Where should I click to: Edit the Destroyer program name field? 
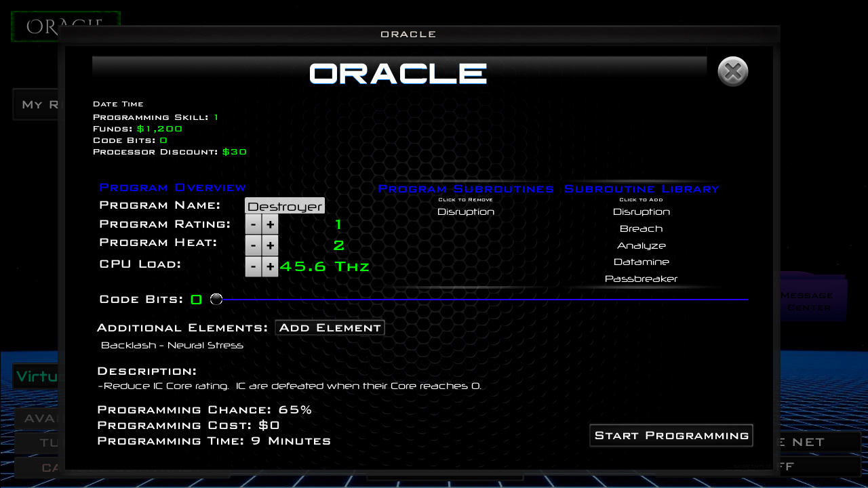(x=284, y=205)
